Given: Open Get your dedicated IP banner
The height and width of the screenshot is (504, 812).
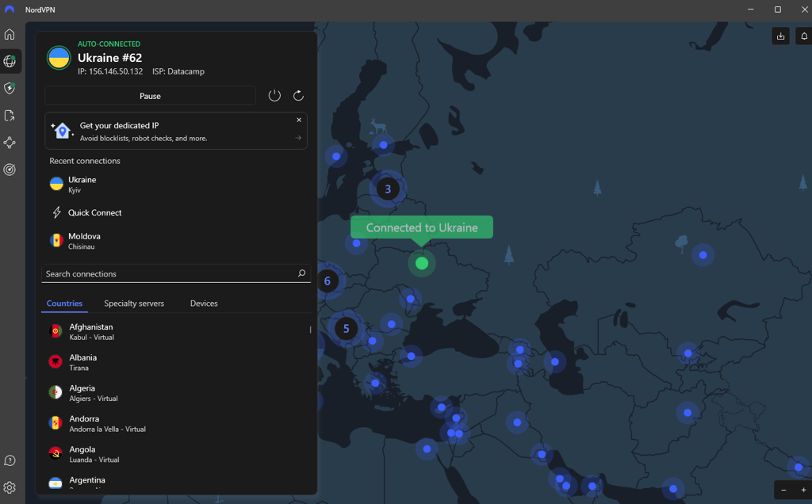Looking at the screenshot, I should coord(176,131).
